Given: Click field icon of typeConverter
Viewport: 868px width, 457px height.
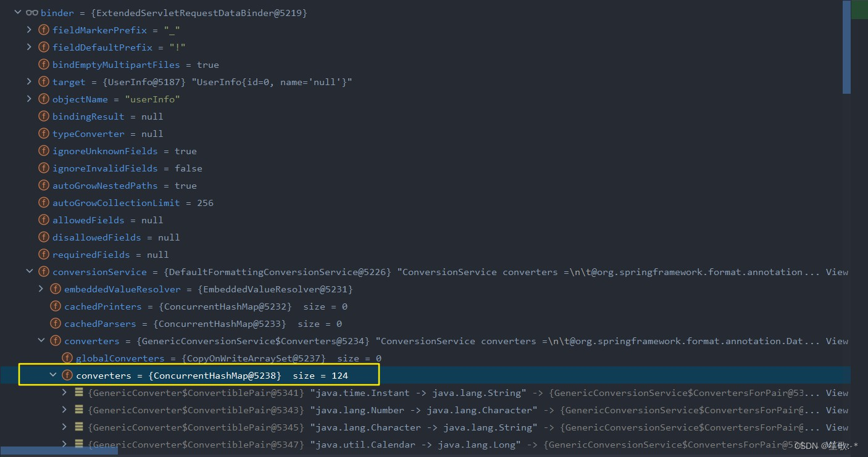Looking at the screenshot, I should 43,133.
